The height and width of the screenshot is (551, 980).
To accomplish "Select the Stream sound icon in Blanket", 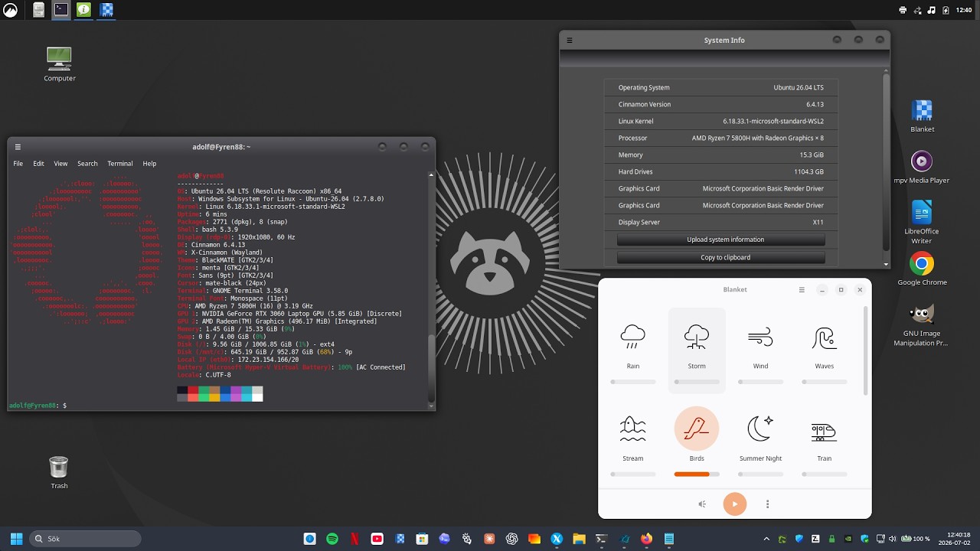I will (x=633, y=429).
